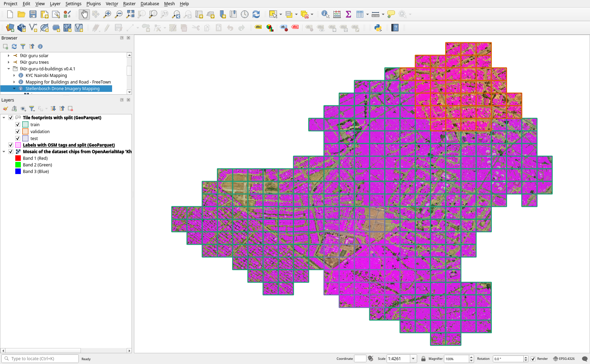This screenshot has width=590, height=364.
Task: Refresh the Browser panel
Action: tap(14, 46)
